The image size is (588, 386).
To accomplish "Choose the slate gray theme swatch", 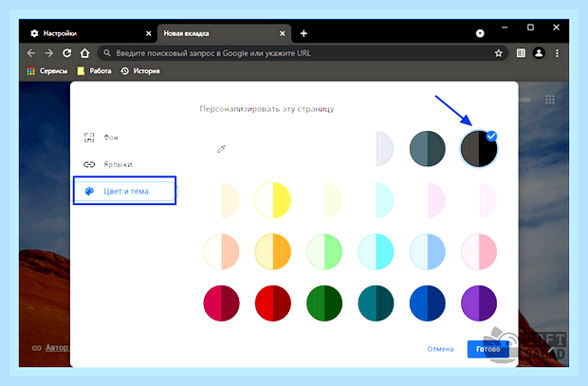I will pos(428,149).
